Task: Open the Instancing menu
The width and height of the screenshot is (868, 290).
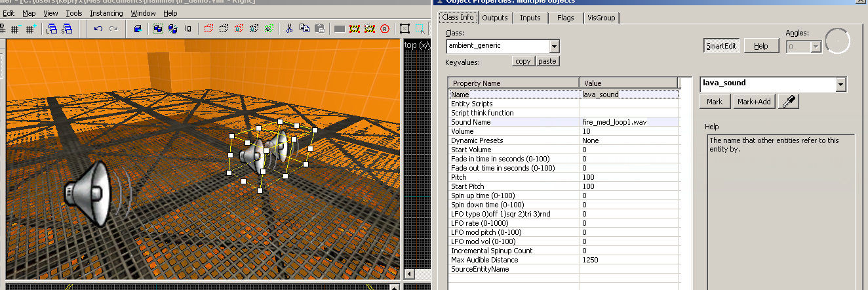Action: coord(106,13)
